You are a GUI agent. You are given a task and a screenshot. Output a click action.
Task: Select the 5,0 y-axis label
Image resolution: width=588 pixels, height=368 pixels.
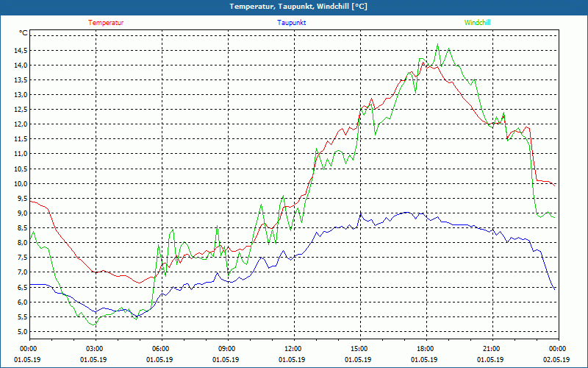point(22,332)
